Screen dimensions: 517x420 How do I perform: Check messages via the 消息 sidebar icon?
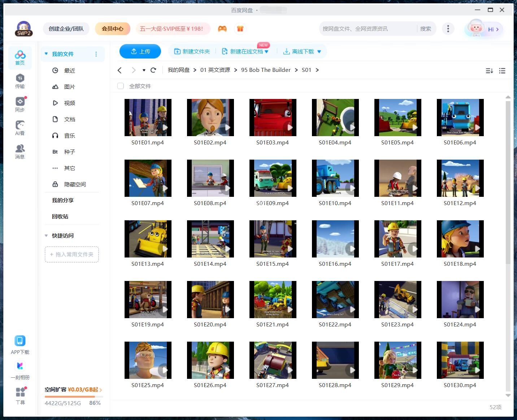coord(20,151)
